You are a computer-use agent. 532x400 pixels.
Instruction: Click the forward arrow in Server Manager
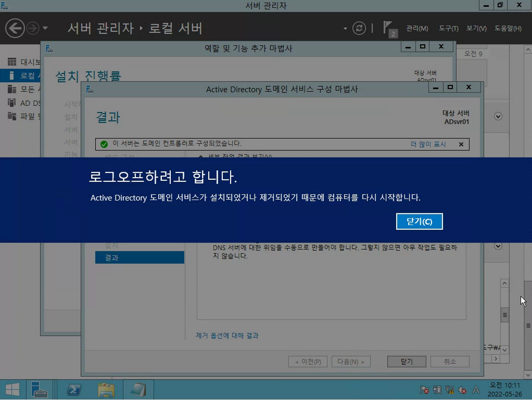[33, 28]
